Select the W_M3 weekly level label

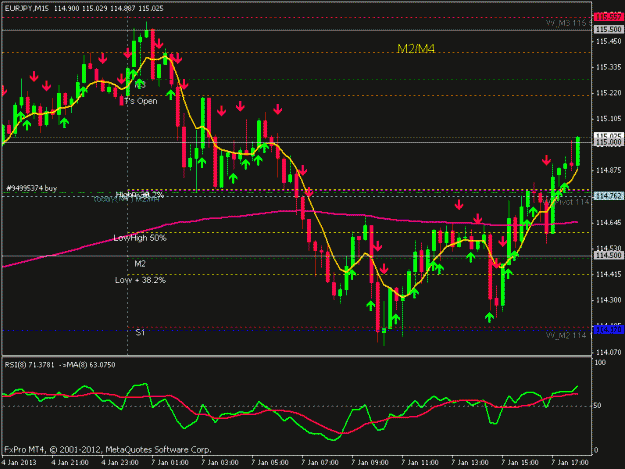click(x=568, y=23)
